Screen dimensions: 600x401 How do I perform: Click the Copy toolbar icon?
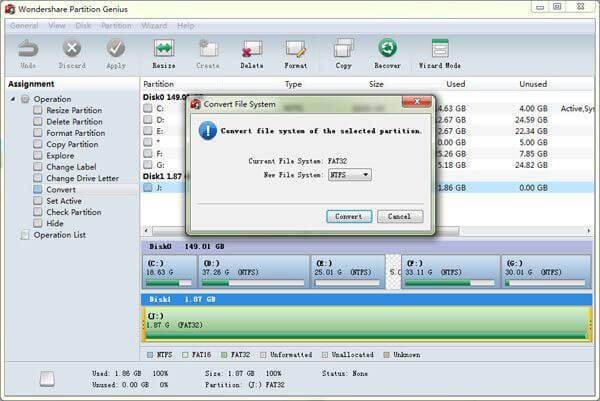343,49
